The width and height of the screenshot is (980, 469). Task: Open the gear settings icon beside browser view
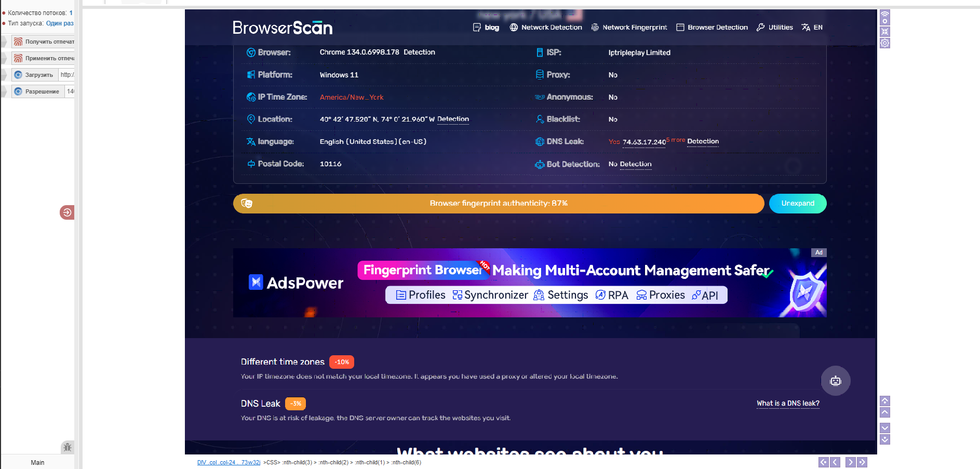tap(885, 43)
